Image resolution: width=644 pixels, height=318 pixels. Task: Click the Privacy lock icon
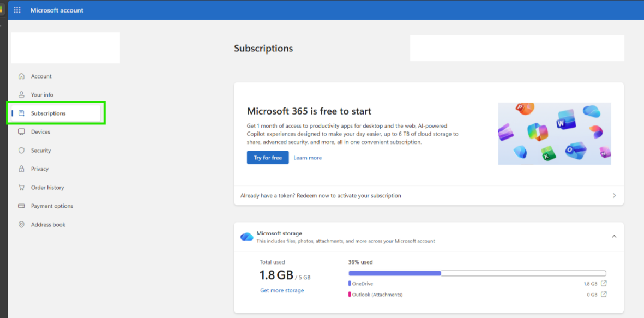21,169
